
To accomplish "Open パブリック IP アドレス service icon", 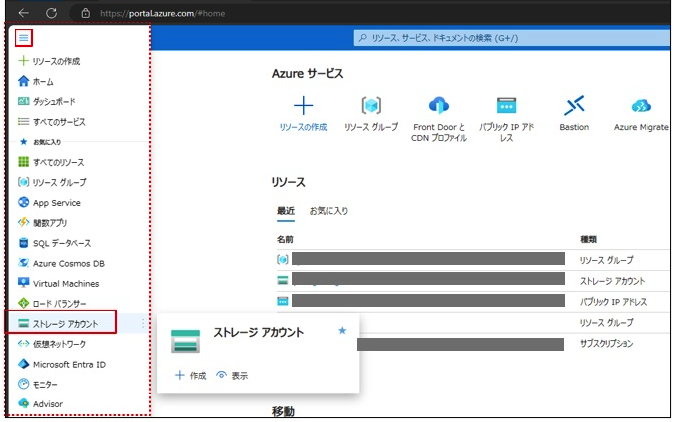I will [x=506, y=106].
